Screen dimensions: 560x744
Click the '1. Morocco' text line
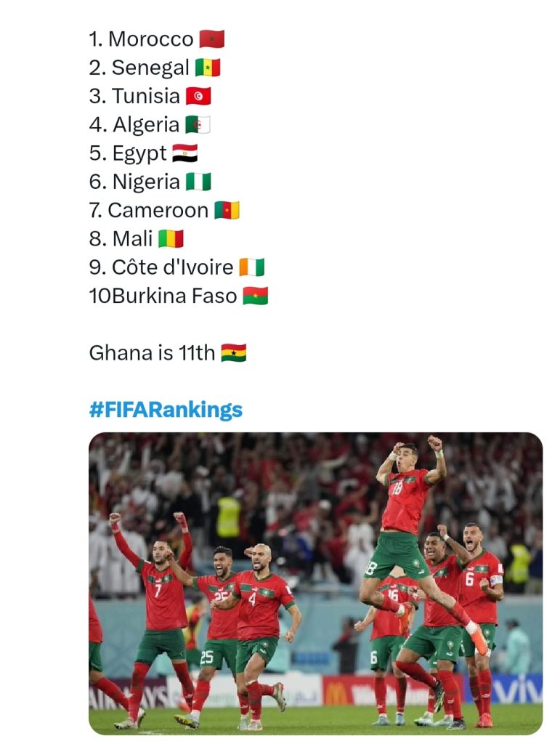pyautogui.click(x=142, y=39)
